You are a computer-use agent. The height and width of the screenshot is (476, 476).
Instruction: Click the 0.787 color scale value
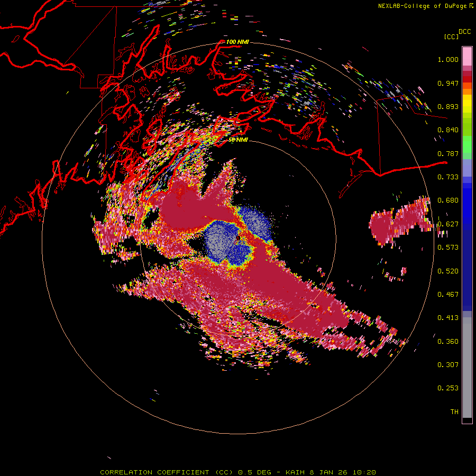448,153
